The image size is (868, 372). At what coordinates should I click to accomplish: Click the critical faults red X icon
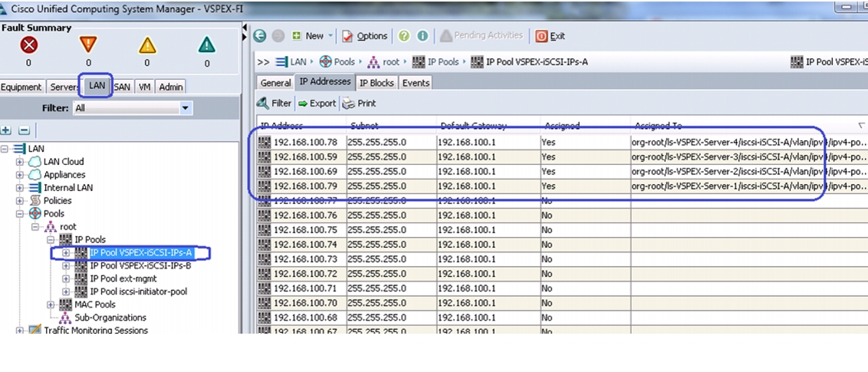click(29, 44)
